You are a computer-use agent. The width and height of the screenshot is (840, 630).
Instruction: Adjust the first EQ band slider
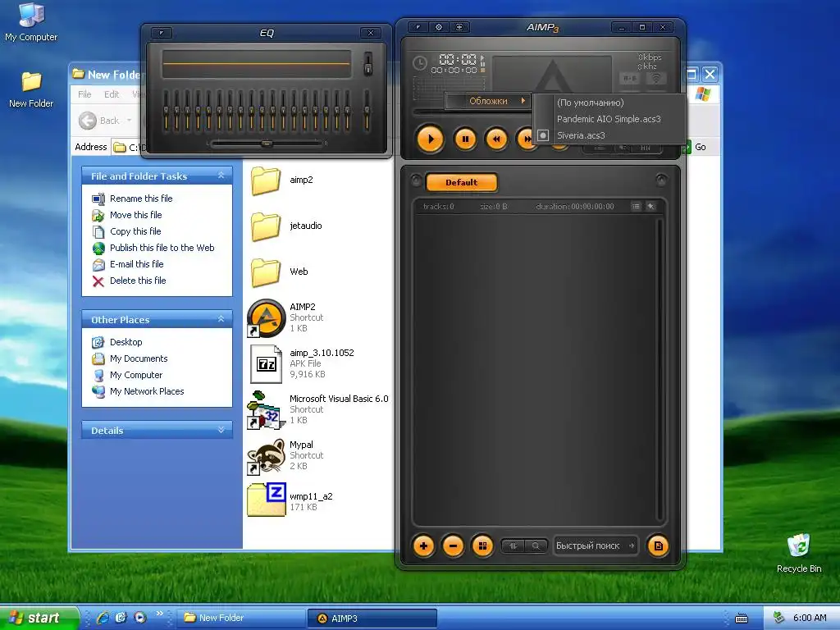(x=166, y=111)
